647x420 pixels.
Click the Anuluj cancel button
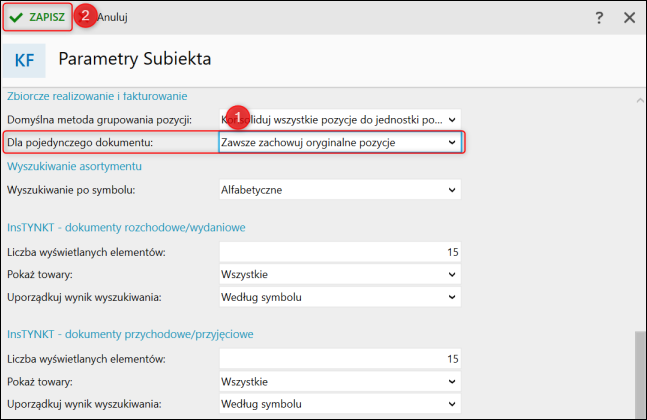(112, 17)
